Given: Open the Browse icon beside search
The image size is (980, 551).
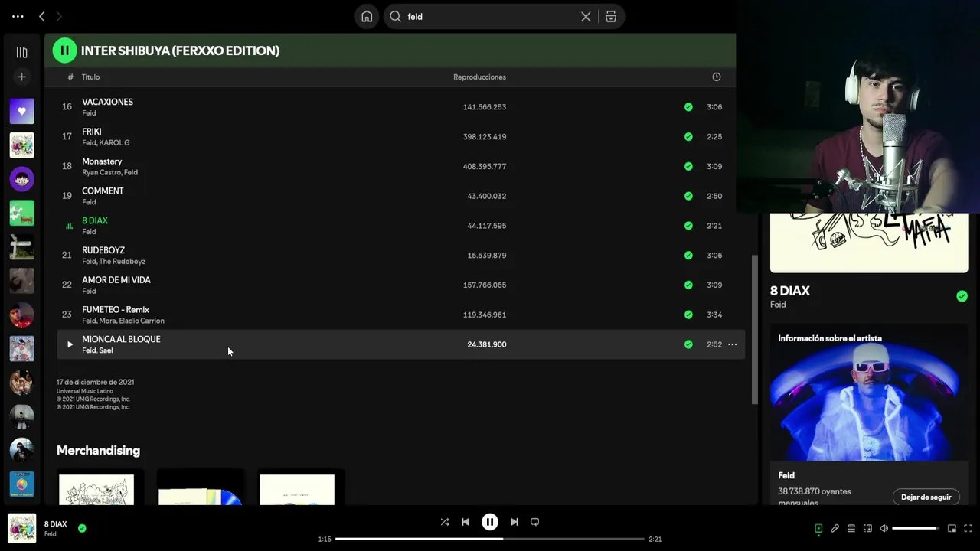Looking at the screenshot, I should (611, 16).
